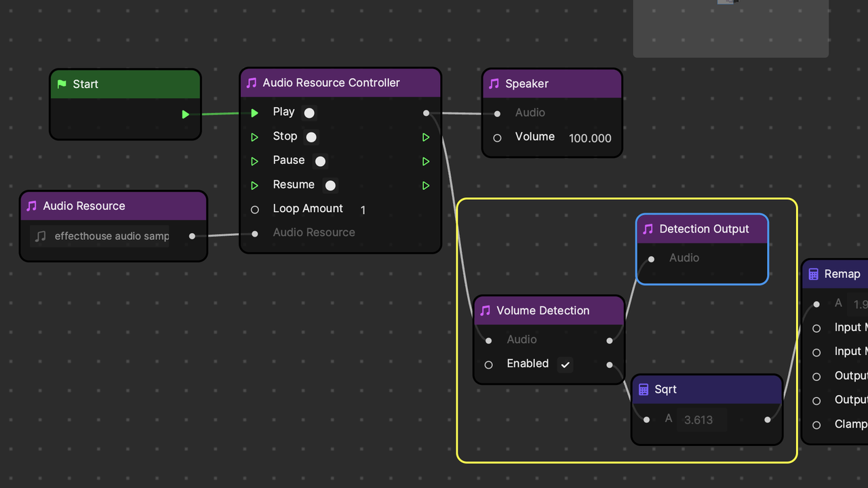Click the Loop Amount value field

tap(363, 210)
